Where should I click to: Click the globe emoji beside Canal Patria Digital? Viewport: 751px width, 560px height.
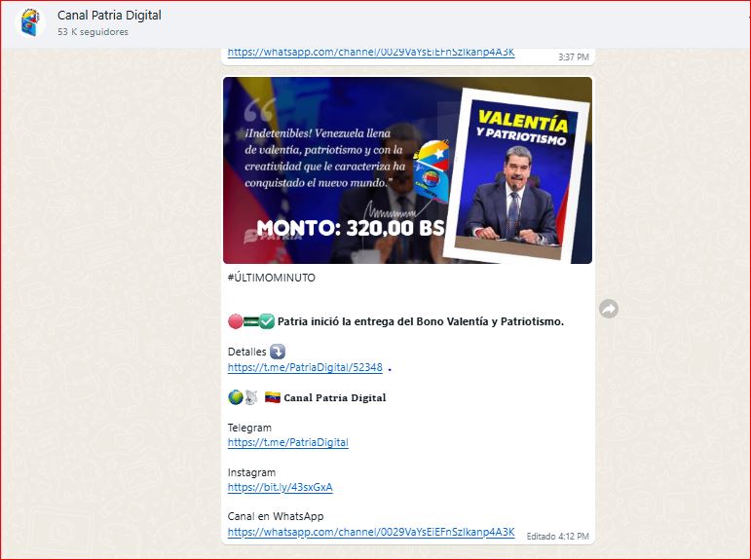[235, 397]
